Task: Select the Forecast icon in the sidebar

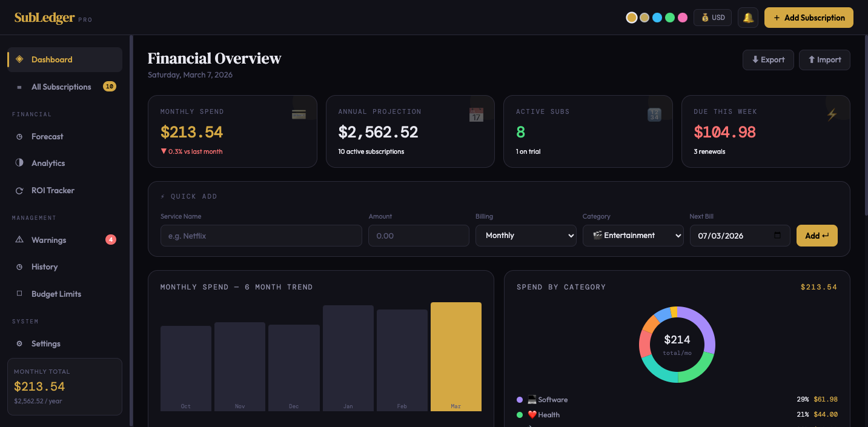Action: point(20,136)
